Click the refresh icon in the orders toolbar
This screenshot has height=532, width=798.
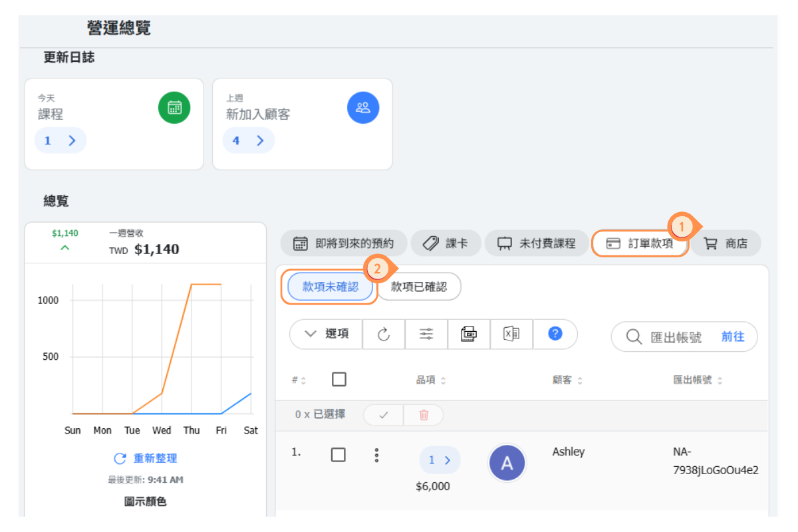(x=384, y=334)
